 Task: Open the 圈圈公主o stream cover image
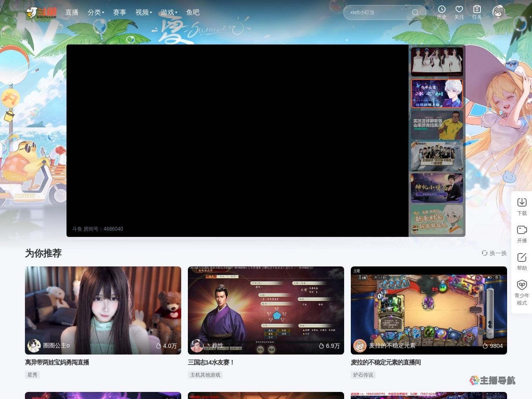103,310
